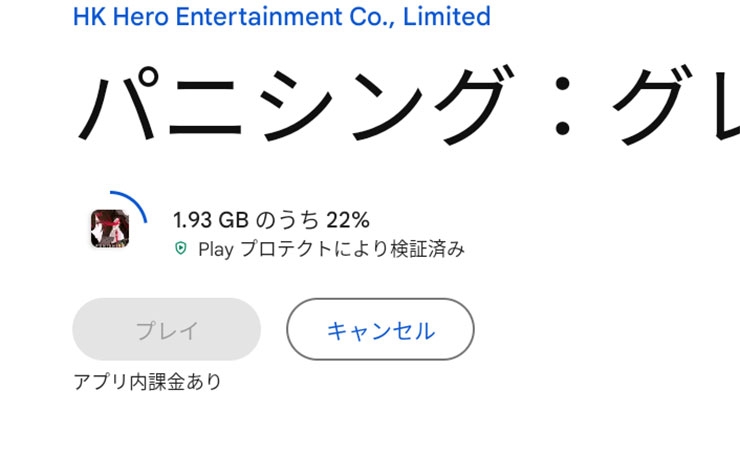The width and height of the screenshot is (740, 455).
Task: Click the HK Hero text in developer link
Action: (x=121, y=16)
